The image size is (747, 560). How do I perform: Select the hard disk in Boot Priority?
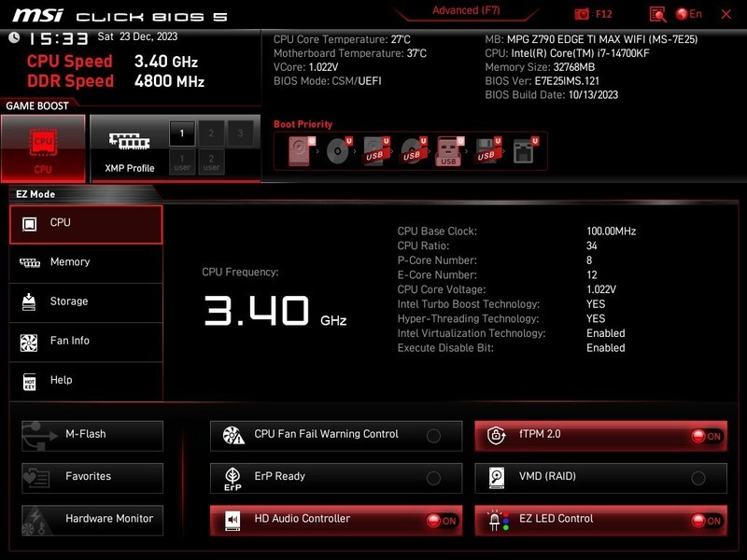[x=299, y=149]
